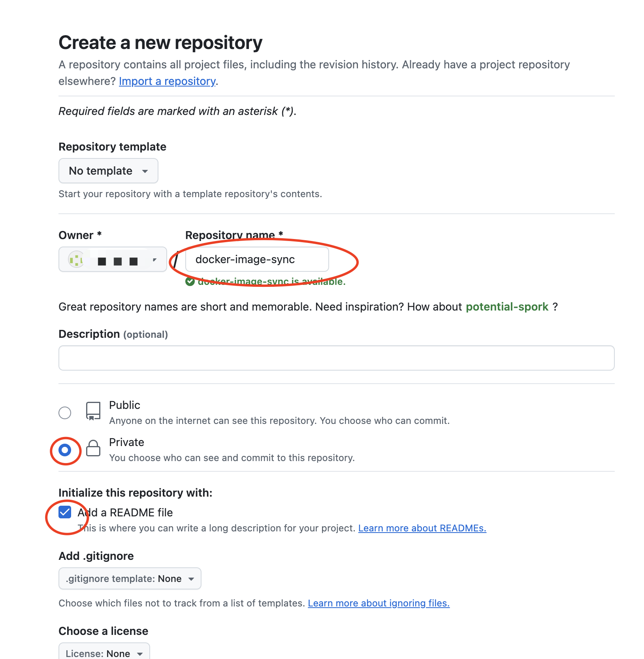Click the public repository book icon
The image size is (644, 659).
tap(93, 411)
